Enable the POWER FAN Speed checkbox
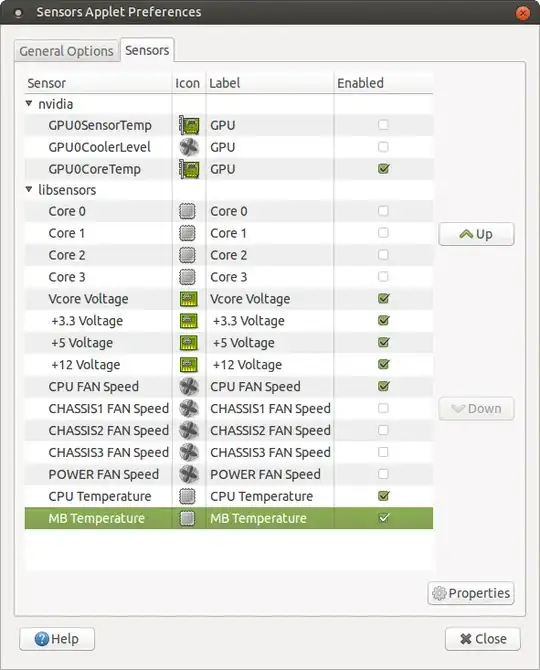The height and width of the screenshot is (670, 540). (x=383, y=474)
